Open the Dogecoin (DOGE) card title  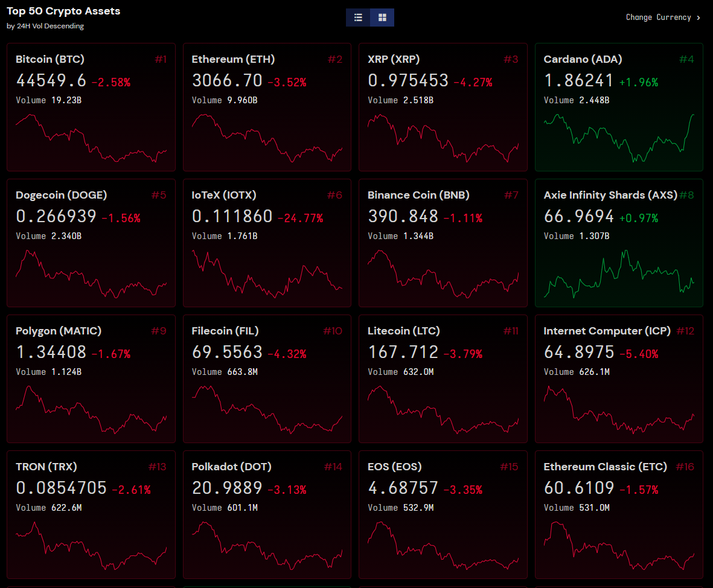click(62, 195)
